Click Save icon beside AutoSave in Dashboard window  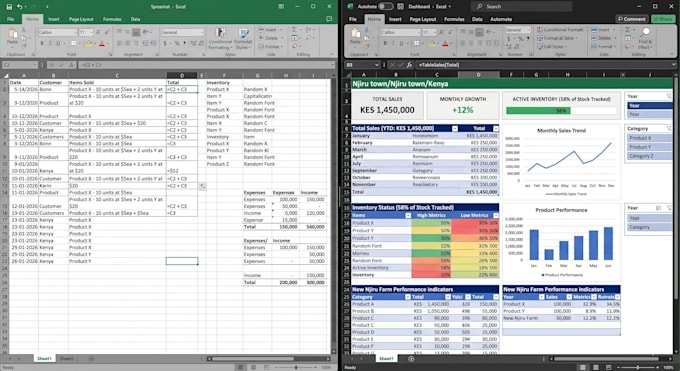tap(400, 7)
